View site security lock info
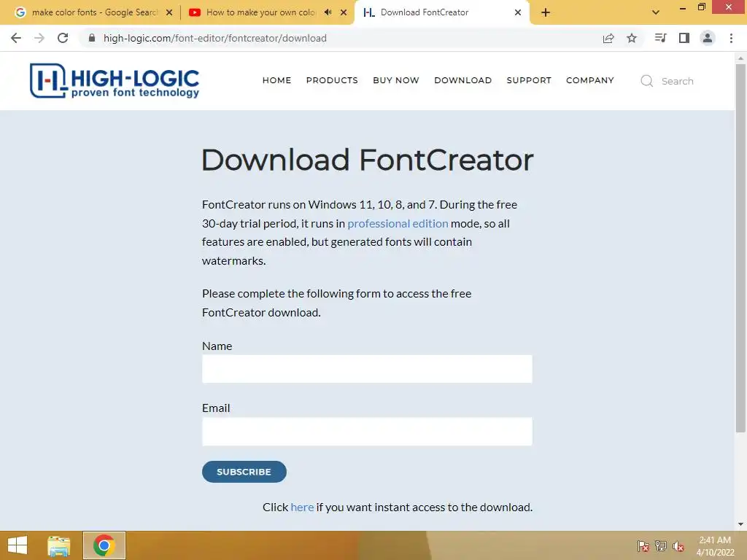 [92, 38]
